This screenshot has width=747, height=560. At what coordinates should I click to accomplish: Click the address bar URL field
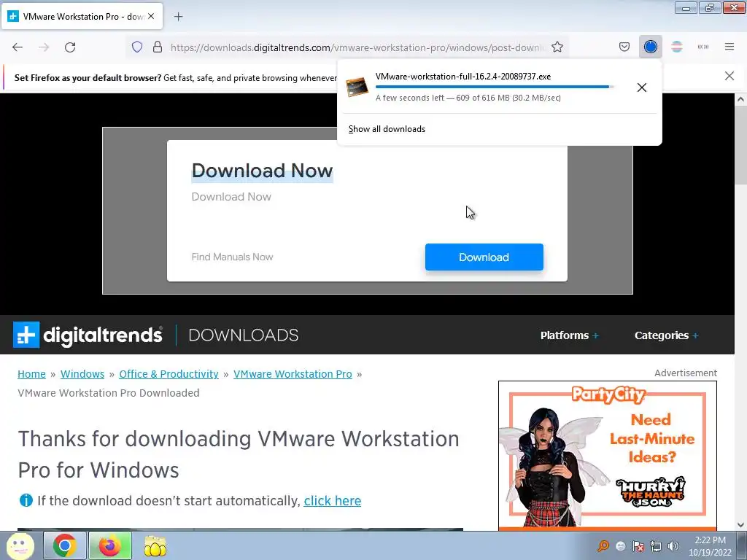tap(357, 47)
